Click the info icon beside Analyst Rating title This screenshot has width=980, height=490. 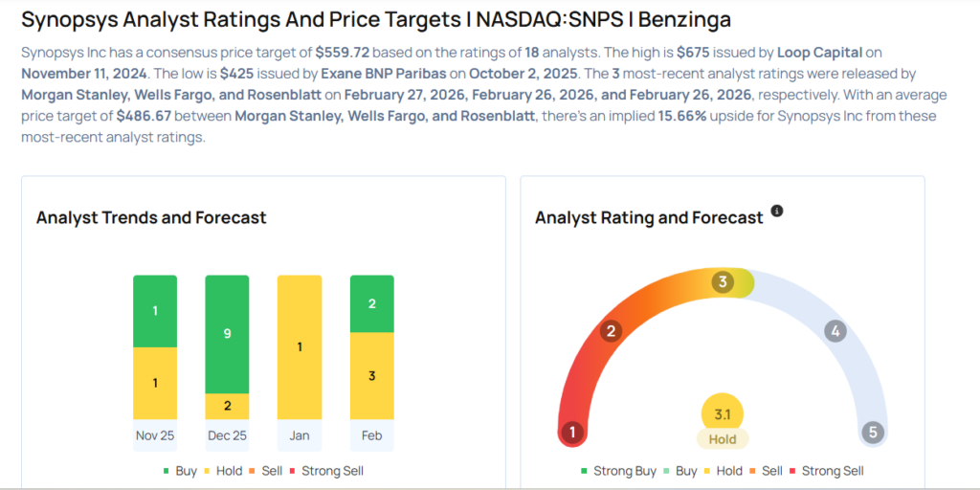point(777,211)
